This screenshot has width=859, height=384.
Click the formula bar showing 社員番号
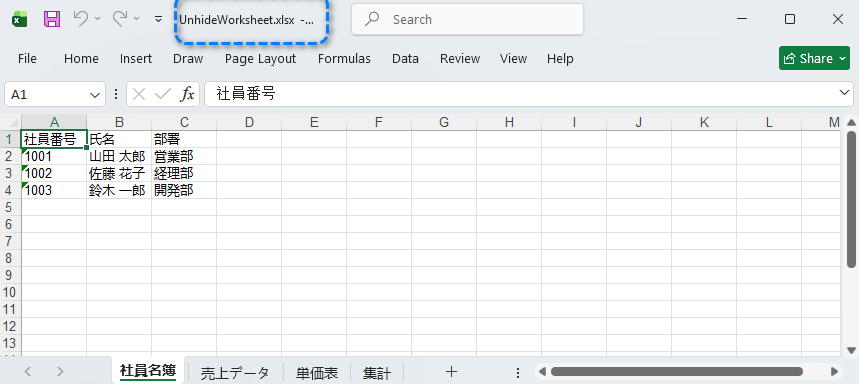[x=520, y=94]
